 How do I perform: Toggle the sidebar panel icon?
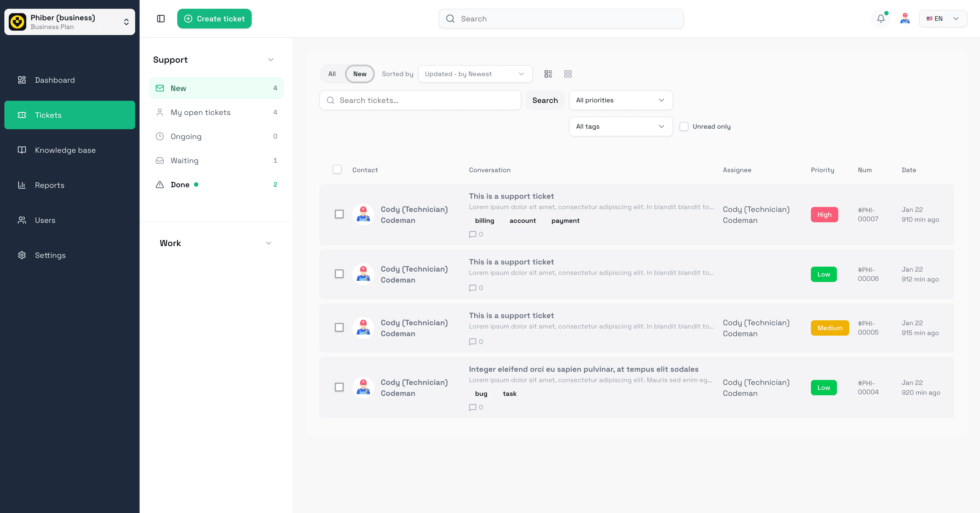tap(161, 19)
